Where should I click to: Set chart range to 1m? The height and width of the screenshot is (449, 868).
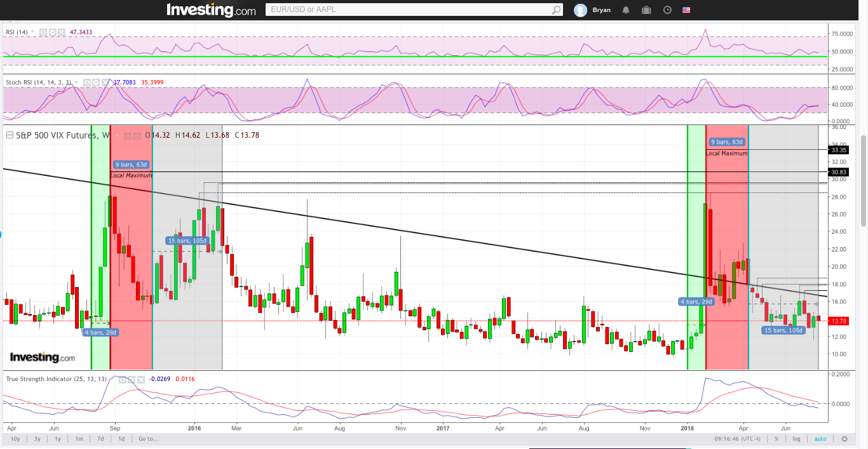(79, 439)
